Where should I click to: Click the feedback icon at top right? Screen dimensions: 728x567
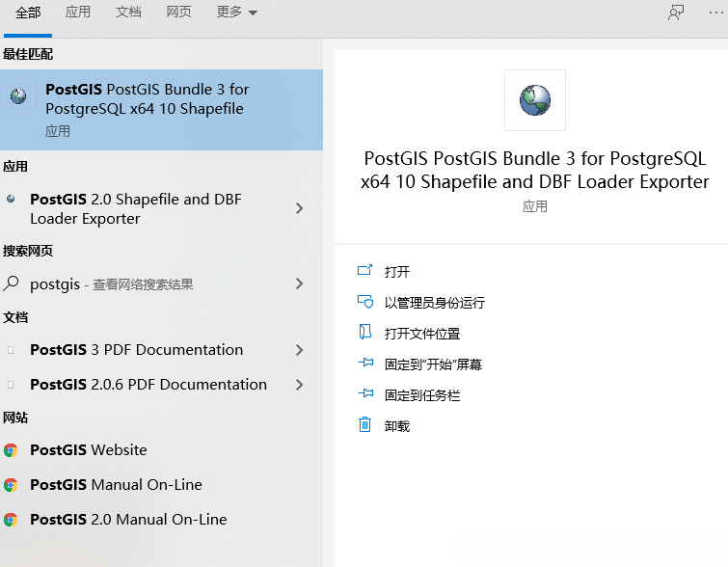pos(676,13)
